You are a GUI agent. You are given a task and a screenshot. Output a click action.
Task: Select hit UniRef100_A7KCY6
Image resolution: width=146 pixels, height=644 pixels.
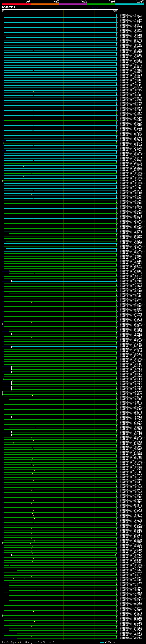coord(131,268)
